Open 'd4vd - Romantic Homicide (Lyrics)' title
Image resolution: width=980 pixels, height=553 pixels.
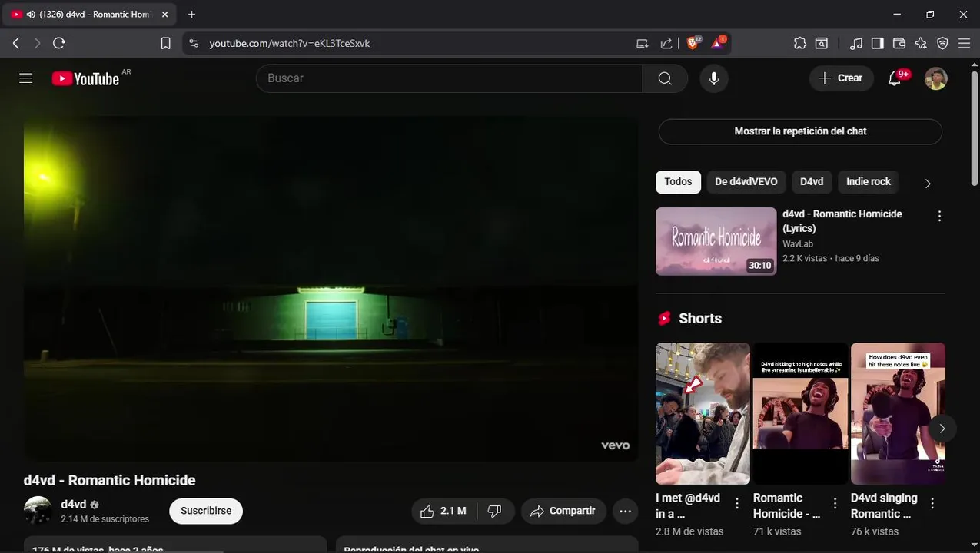(842, 221)
